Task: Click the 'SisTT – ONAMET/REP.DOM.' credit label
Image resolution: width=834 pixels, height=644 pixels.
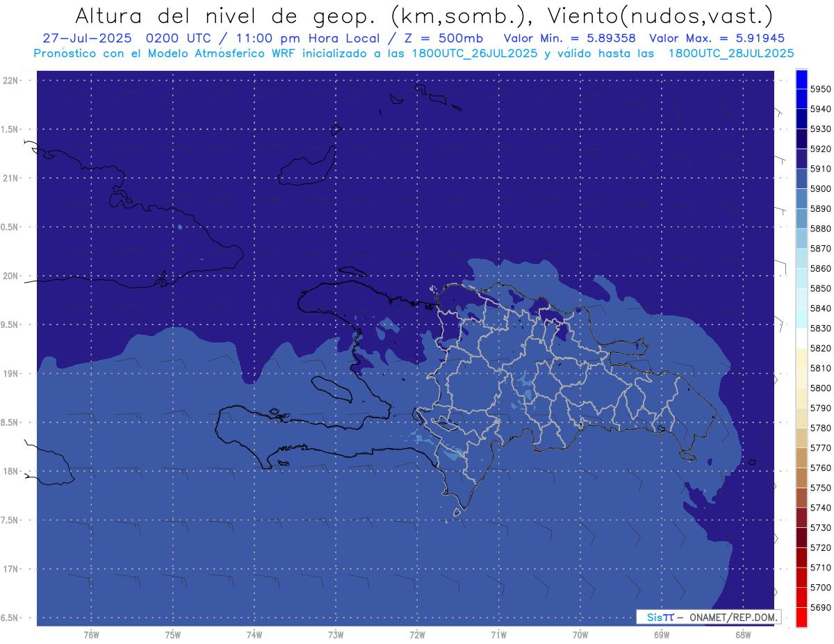Action: point(709,617)
